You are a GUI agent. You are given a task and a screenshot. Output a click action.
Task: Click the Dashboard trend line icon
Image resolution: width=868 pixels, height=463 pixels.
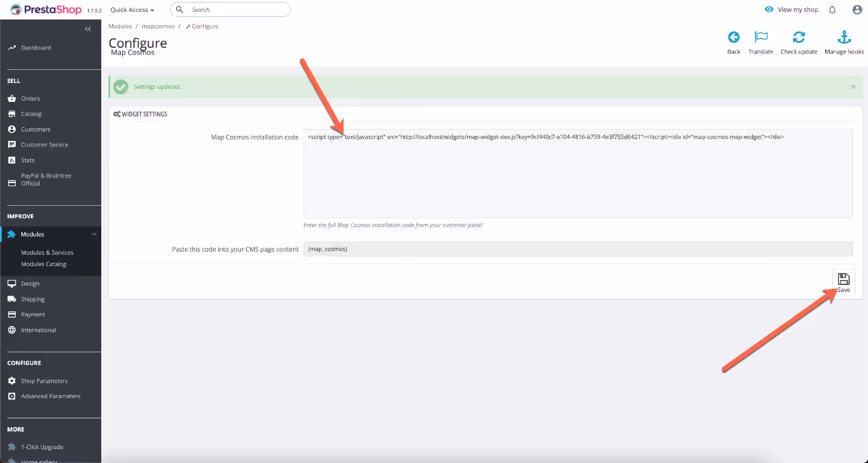[11, 48]
